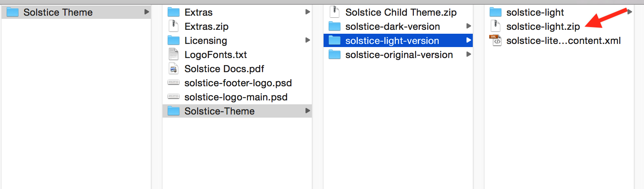Select the solstice-light.zip archive icon
This screenshot has width=644, height=189.
[x=496, y=26]
